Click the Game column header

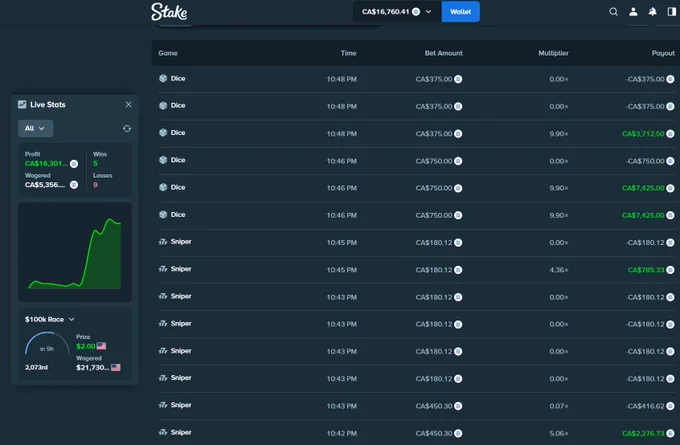pos(168,53)
